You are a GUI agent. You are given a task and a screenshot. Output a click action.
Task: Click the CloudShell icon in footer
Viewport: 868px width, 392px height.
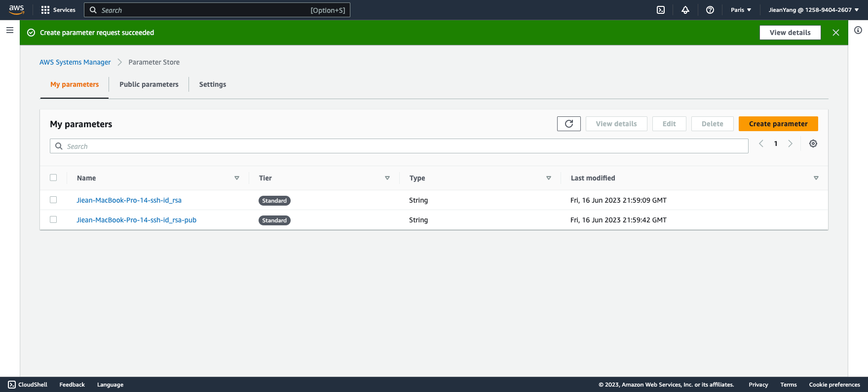[x=12, y=385]
